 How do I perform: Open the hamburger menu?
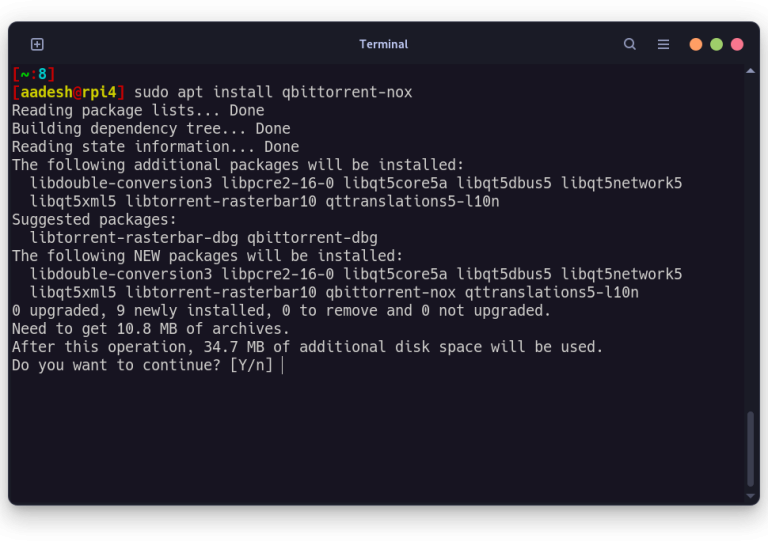(663, 45)
